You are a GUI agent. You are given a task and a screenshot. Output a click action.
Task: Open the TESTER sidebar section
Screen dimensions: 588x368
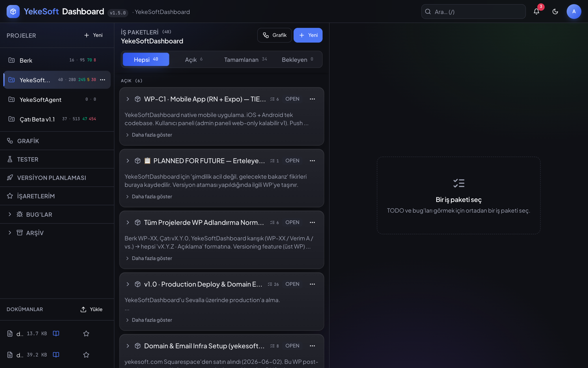[57, 159]
